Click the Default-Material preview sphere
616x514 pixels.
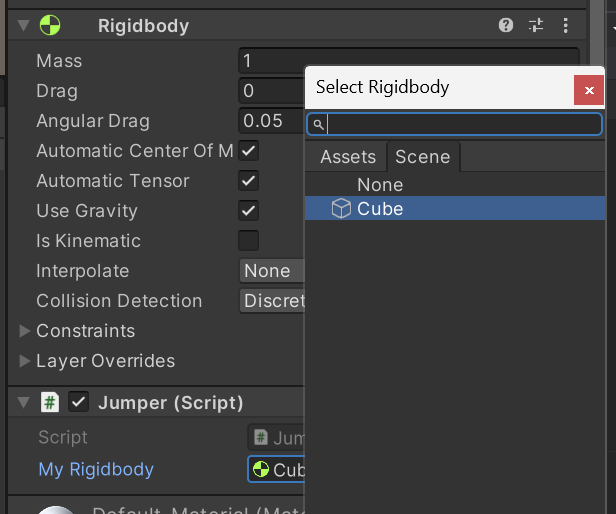(x=56, y=510)
